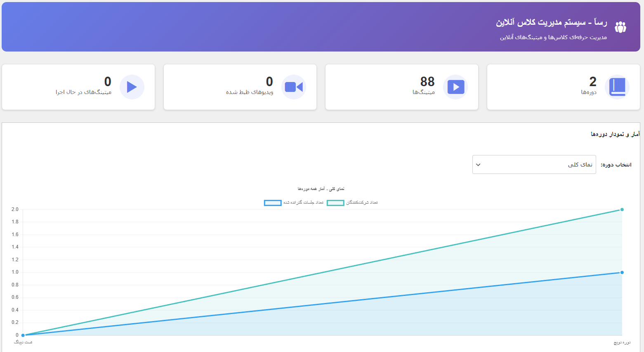Click the x-axis label تست دیباگ
Screen dimensions: 644x352
click(x=23, y=343)
